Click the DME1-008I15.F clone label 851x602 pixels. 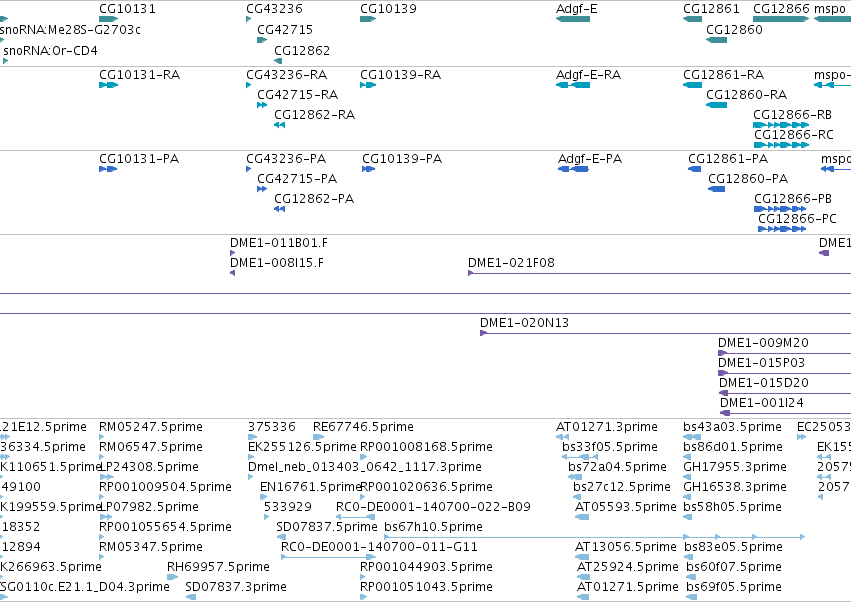tap(277, 263)
